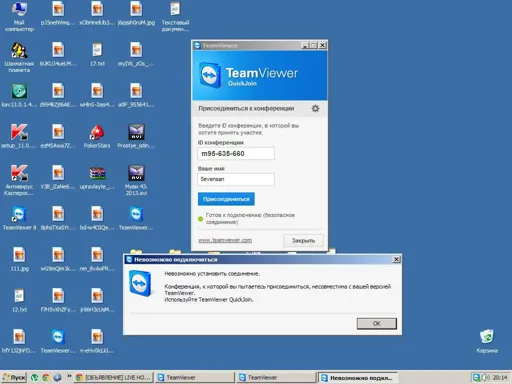Click the TeamViewer logo inside error dialog
The height and width of the screenshot is (384, 512).
pyautogui.click(x=140, y=284)
